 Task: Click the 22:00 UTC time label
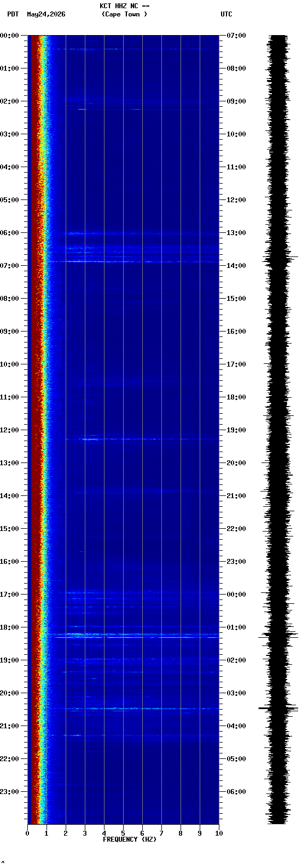click(x=236, y=529)
